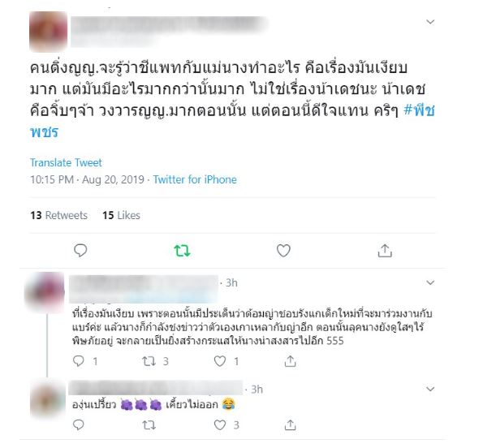This screenshot has height=448, width=483.
Task: Click the green retweet icon on main tweet
Action: click(x=182, y=251)
